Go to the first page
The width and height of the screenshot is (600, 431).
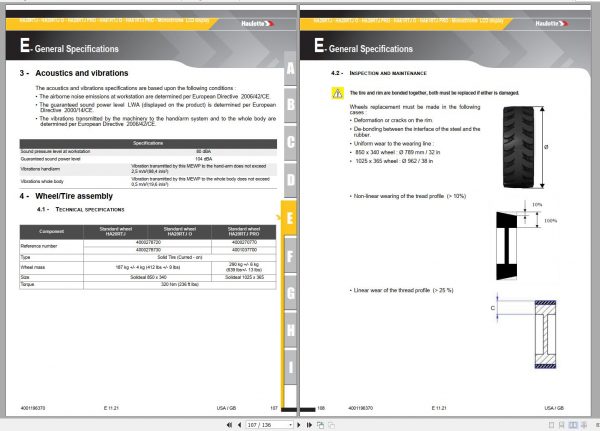tap(229, 425)
